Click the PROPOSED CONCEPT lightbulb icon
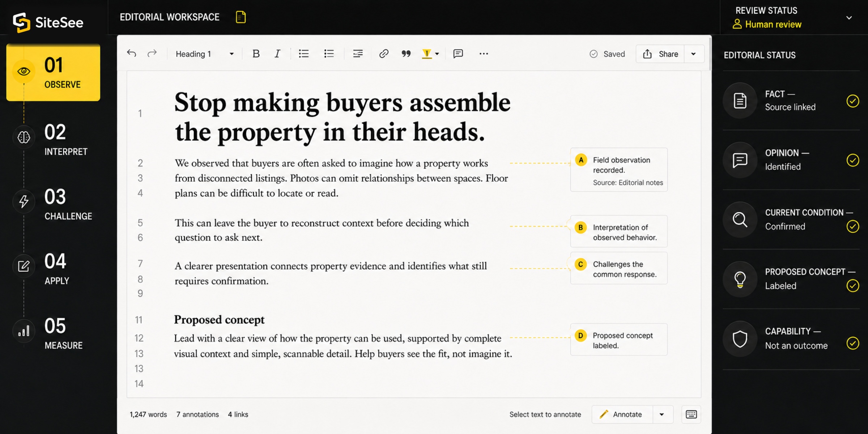The height and width of the screenshot is (434, 868). 740,279
